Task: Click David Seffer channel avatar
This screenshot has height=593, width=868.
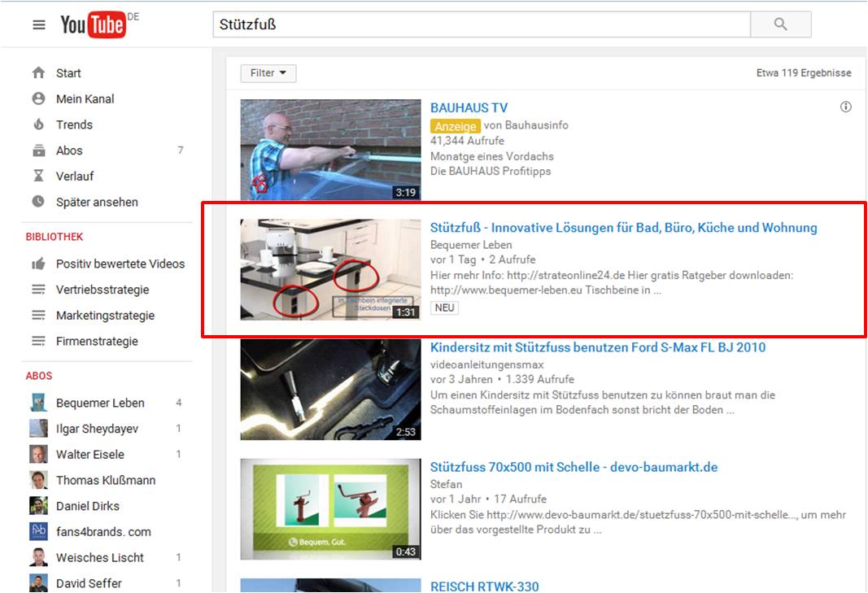Action: coord(38,583)
